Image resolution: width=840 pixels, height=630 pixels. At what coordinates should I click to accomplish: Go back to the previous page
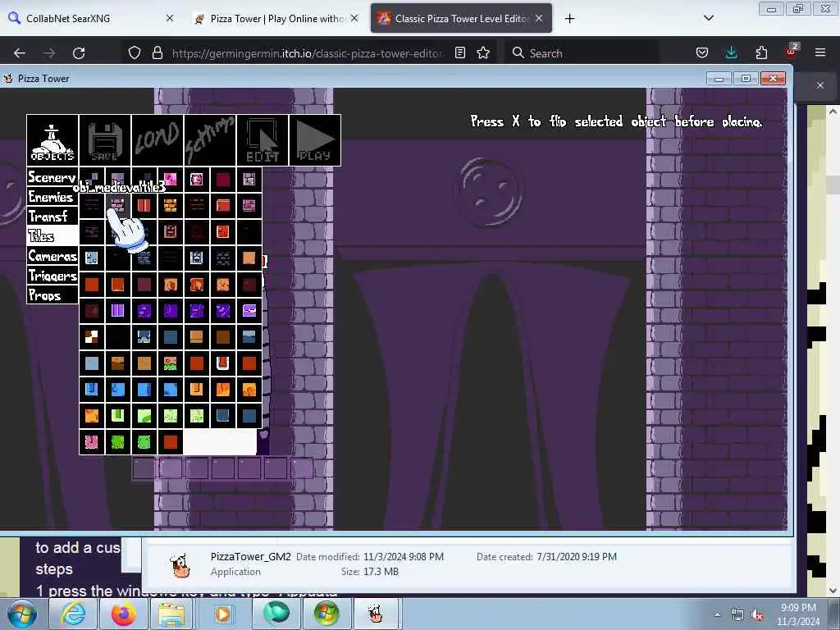(x=20, y=52)
